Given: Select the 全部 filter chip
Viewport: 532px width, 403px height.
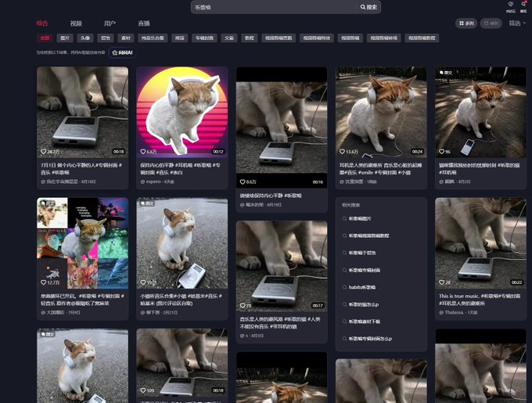Looking at the screenshot, I should 45,38.
